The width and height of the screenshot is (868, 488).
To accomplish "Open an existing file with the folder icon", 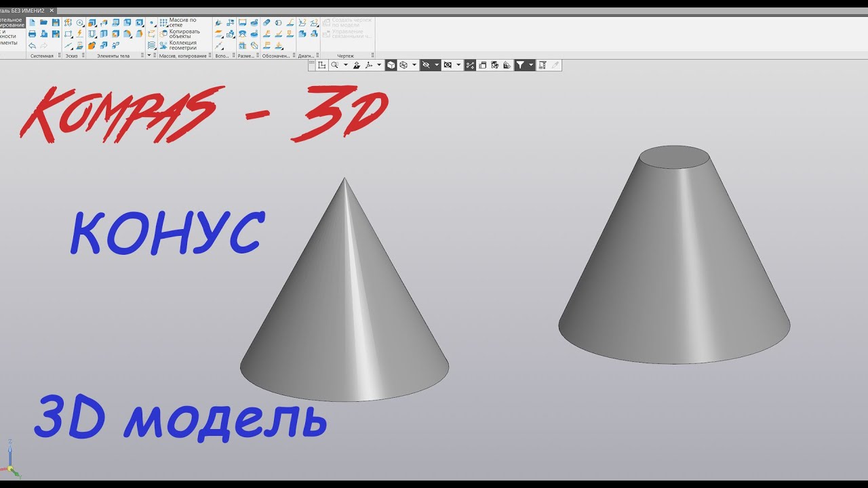I will tap(43, 22).
